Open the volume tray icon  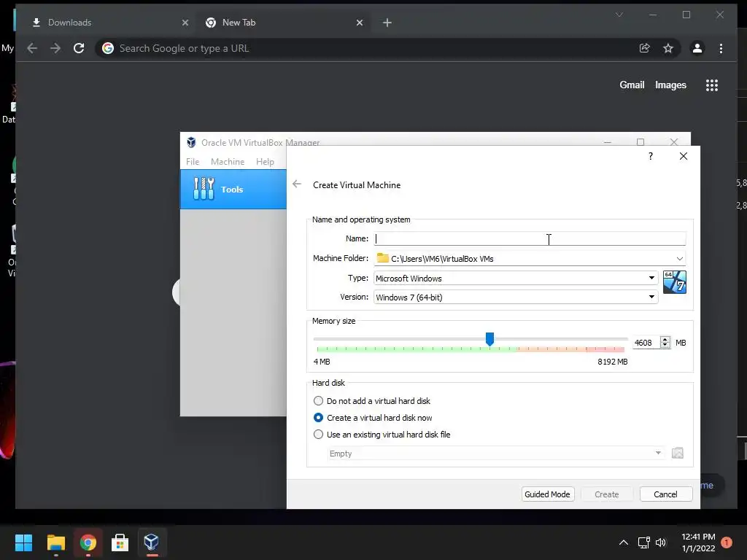coord(661,542)
